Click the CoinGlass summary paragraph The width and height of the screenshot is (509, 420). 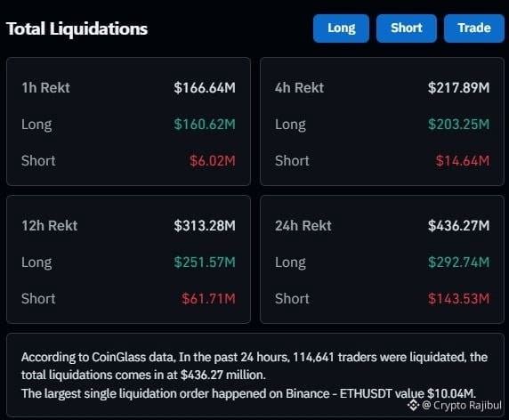tap(254, 376)
